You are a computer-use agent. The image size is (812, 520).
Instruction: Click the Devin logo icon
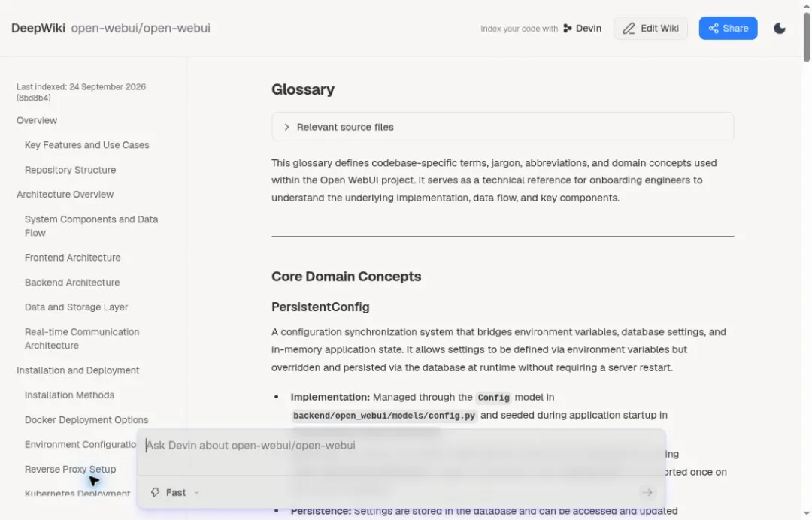coord(568,29)
